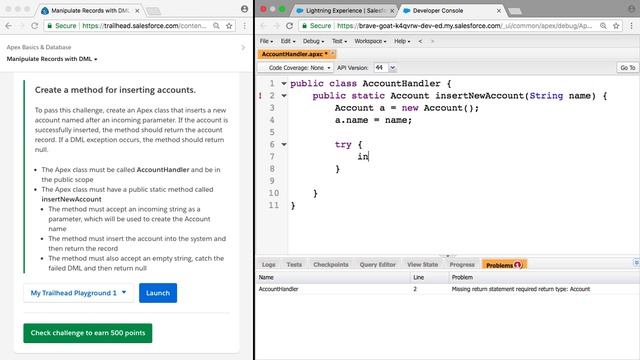Click the next (>) navigation arrow
The image size is (640, 360).
[432, 41]
